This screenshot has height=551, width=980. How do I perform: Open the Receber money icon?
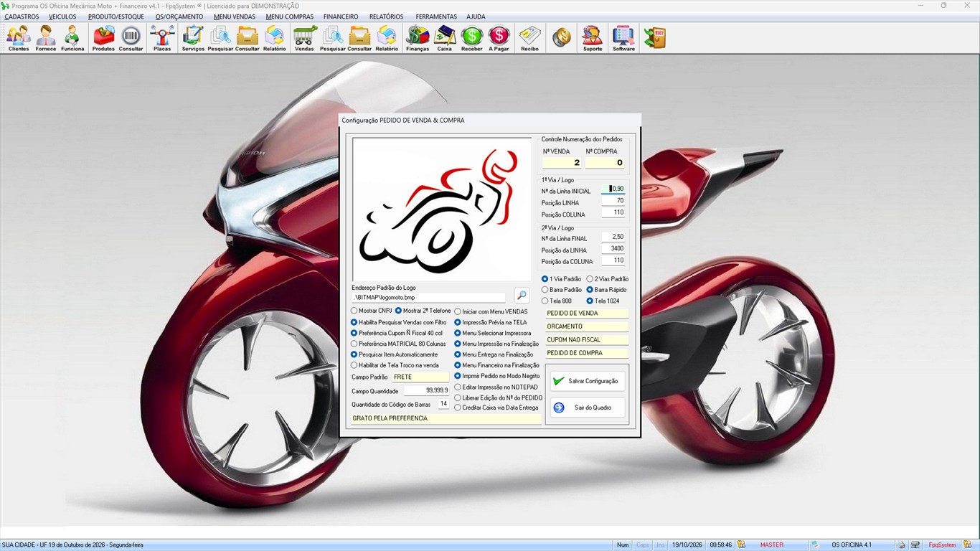click(x=471, y=38)
